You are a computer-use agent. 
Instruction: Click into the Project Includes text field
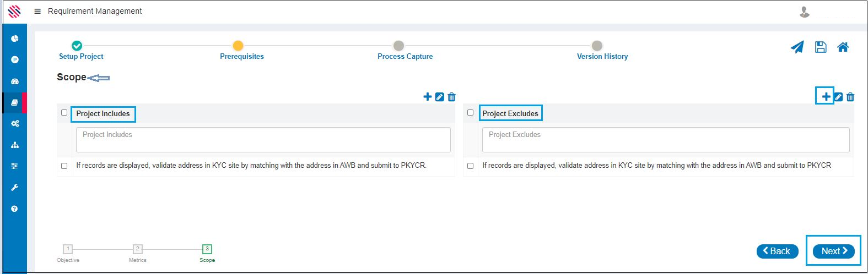[x=263, y=140]
